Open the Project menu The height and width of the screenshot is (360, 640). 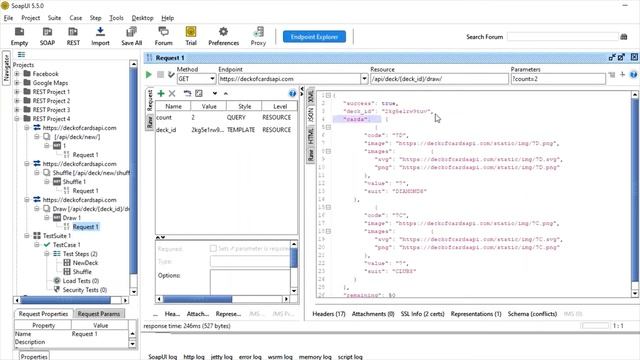pos(31,18)
